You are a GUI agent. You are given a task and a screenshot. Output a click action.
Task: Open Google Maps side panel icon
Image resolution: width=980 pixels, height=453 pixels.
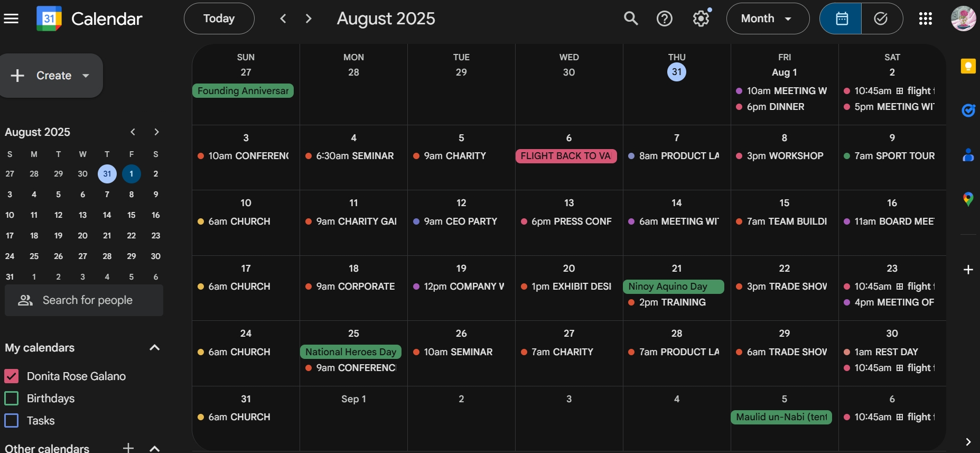968,199
